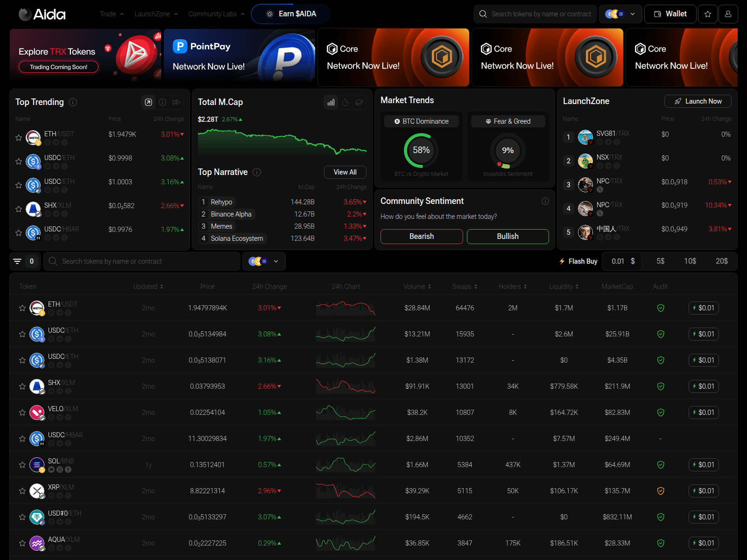Open the AQUA/XLM token logo
Viewport: 747px width, 560px height.
point(37,543)
